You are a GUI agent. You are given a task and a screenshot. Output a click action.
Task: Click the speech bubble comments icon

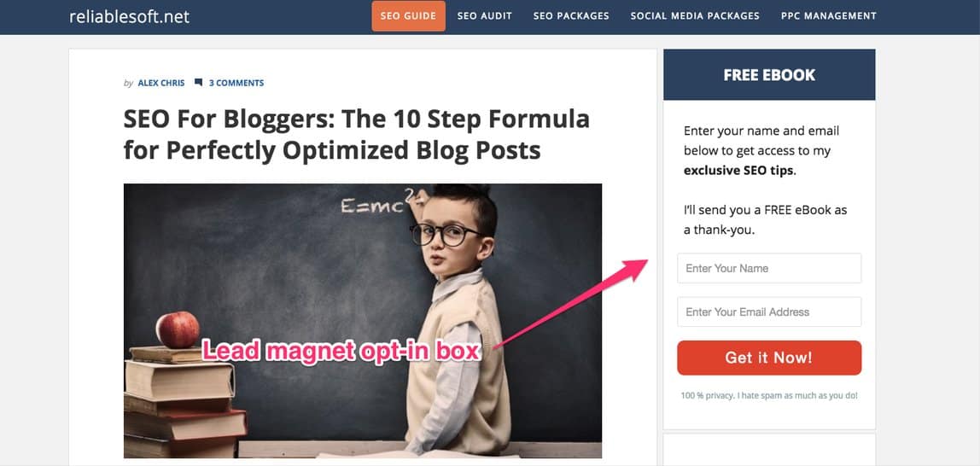tap(198, 83)
